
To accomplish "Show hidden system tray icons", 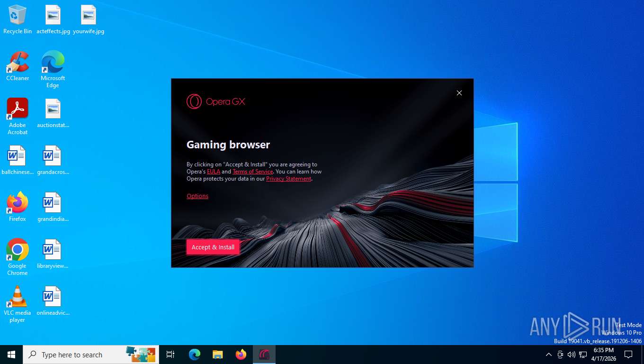I will point(548,355).
